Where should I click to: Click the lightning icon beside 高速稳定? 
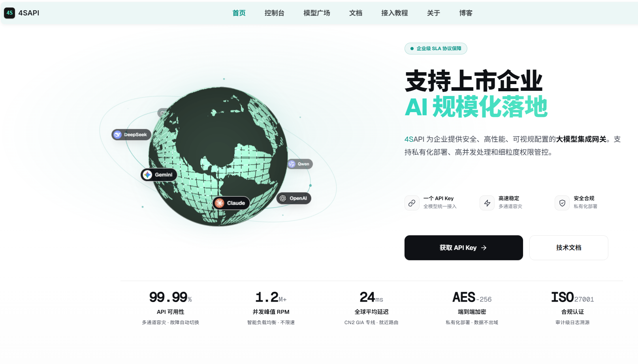[487, 203]
